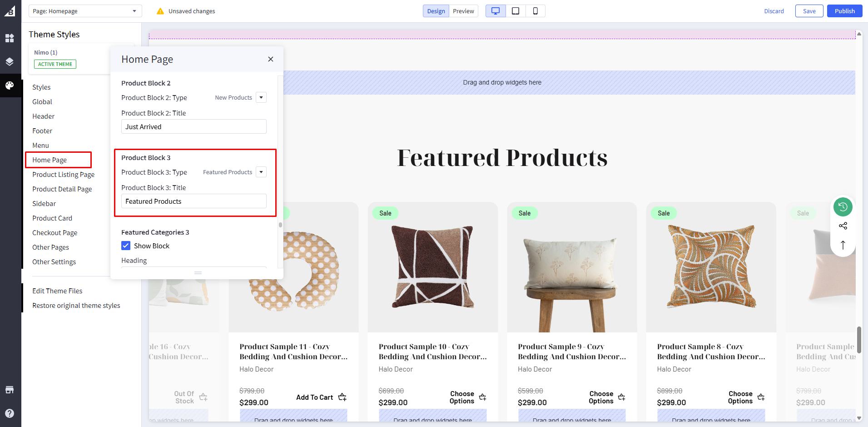Click the Product Block 3 Title field
Viewport: 868px width, 427px height.
(193, 201)
